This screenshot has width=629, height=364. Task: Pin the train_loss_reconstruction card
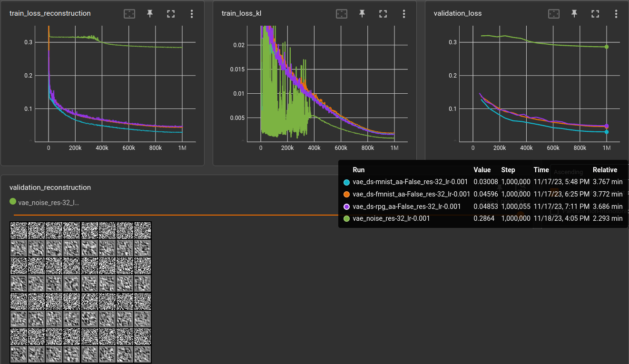pos(150,14)
